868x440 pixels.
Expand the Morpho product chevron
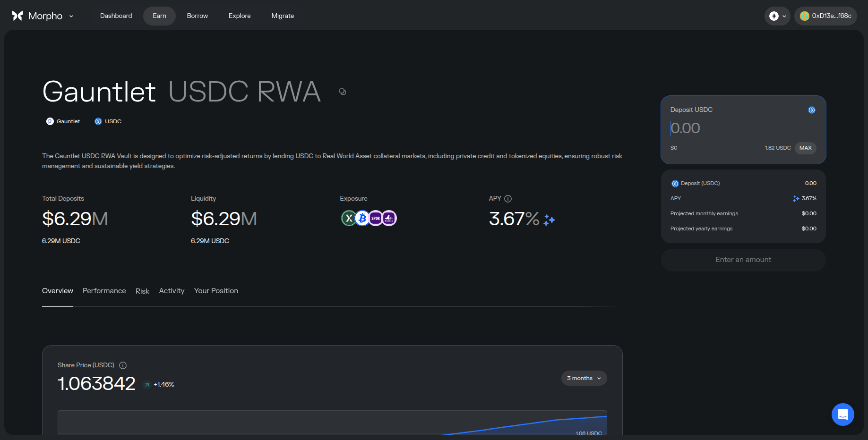(x=71, y=16)
